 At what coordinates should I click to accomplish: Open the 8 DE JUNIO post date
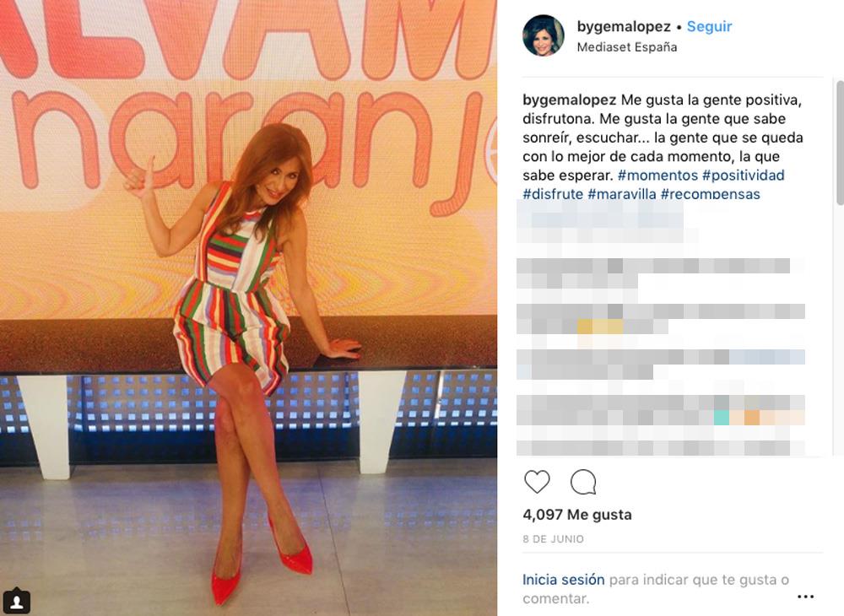click(x=554, y=539)
